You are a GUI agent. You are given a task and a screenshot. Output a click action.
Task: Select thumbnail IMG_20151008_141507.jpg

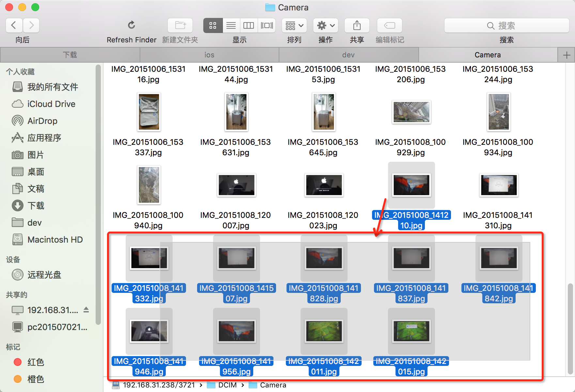(x=236, y=258)
